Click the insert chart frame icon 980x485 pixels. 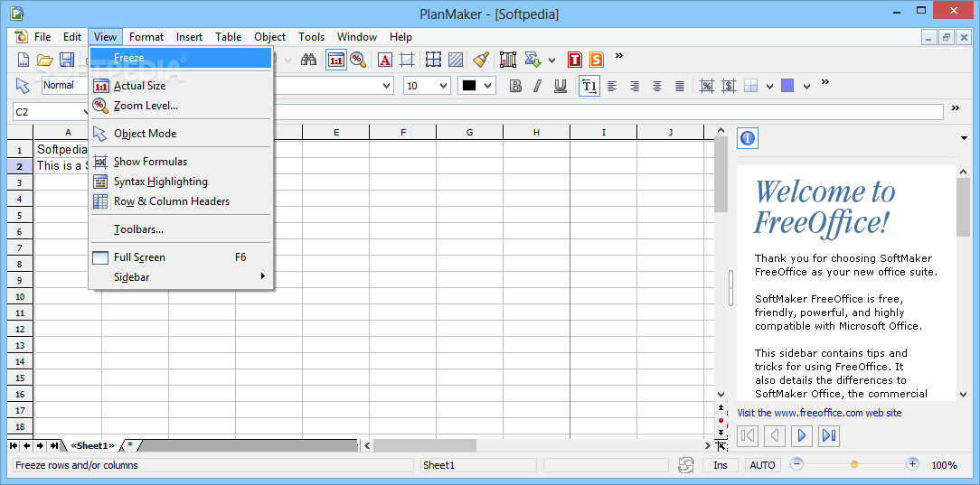click(x=508, y=60)
